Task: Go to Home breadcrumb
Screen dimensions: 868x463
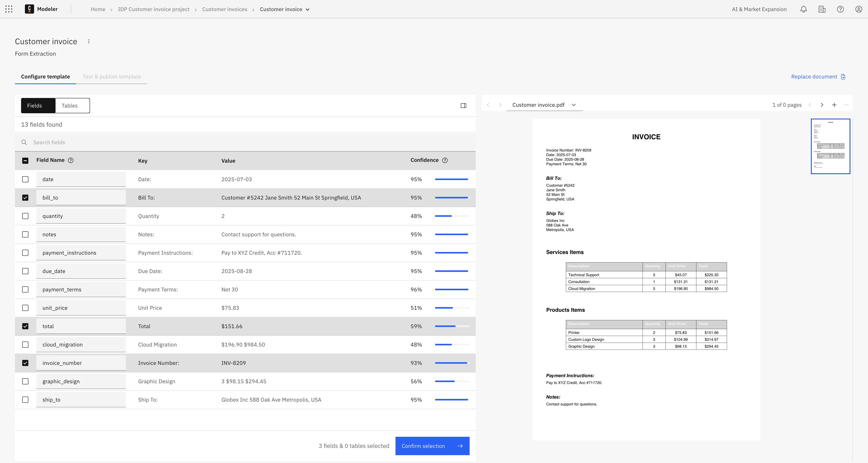Action: point(98,9)
